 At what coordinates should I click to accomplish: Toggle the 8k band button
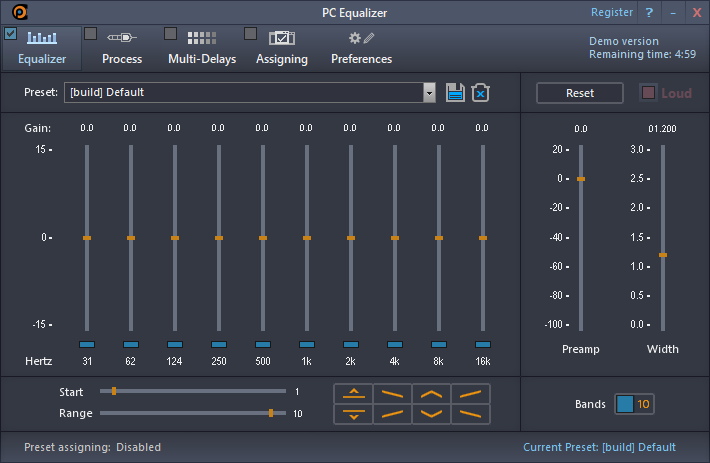click(438, 344)
